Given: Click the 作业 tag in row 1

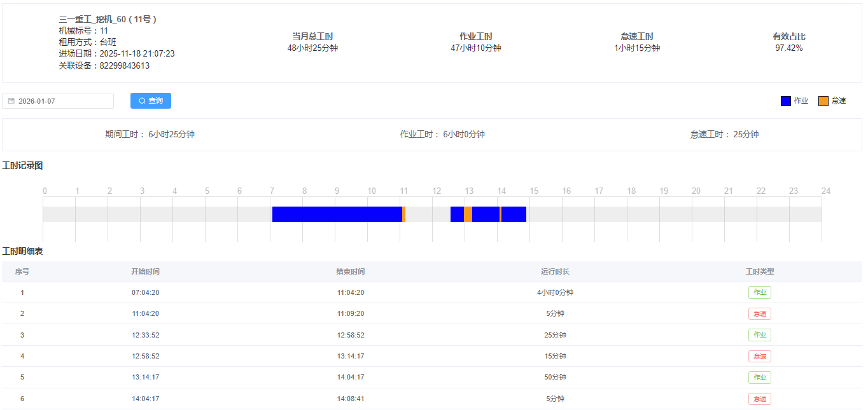Looking at the screenshot, I should point(759,292).
